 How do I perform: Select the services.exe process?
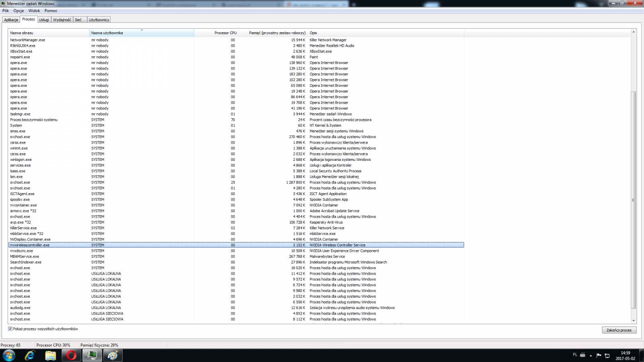click(236, 165)
